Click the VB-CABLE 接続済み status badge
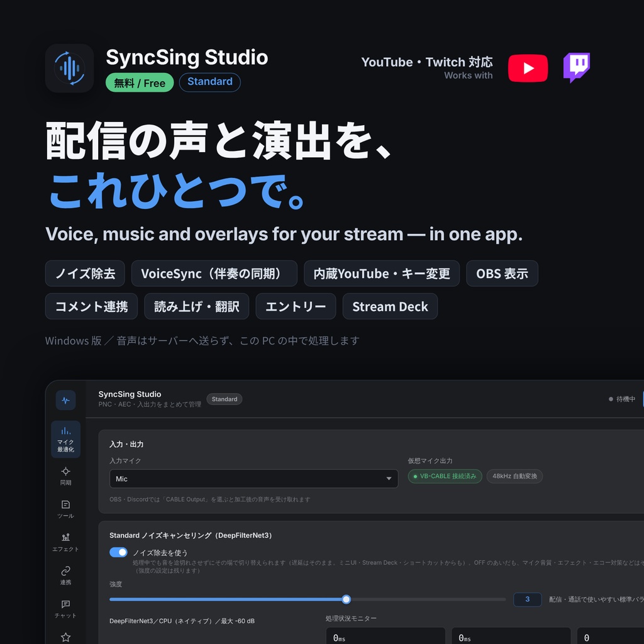Image resolution: width=644 pixels, height=644 pixels. coord(445,477)
